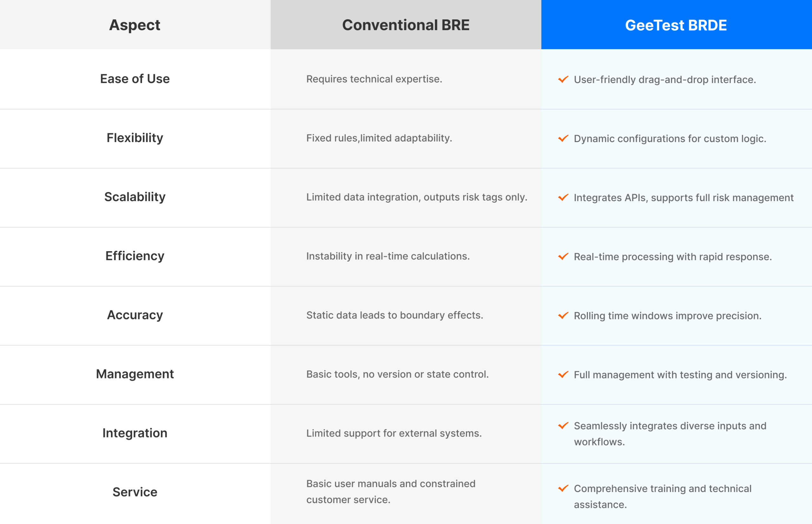Click 'User-friendly drag-and-drop interface.' text
The height and width of the screenshot is (524, 812).
click(665, 80)
